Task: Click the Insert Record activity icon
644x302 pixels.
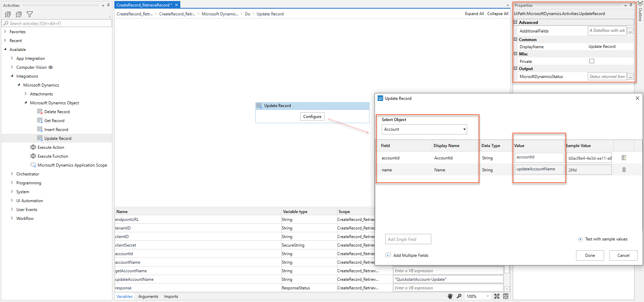Action: click(x=40, y=129)
